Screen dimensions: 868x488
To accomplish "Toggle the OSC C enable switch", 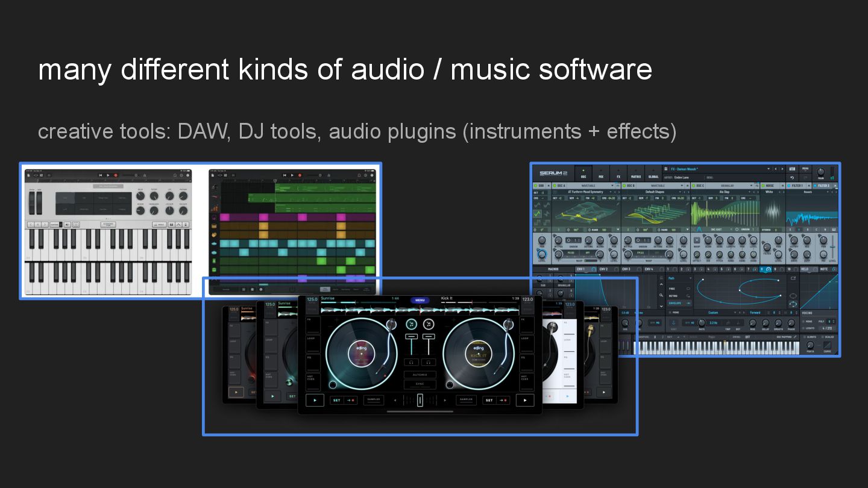I will click(x=694, y=186).
